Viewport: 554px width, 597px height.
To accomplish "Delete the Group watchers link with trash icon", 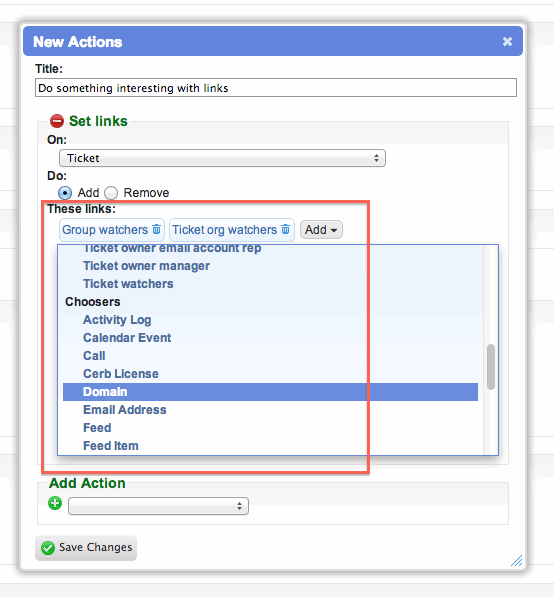I will pyautogui.click(x=156, y=229).
